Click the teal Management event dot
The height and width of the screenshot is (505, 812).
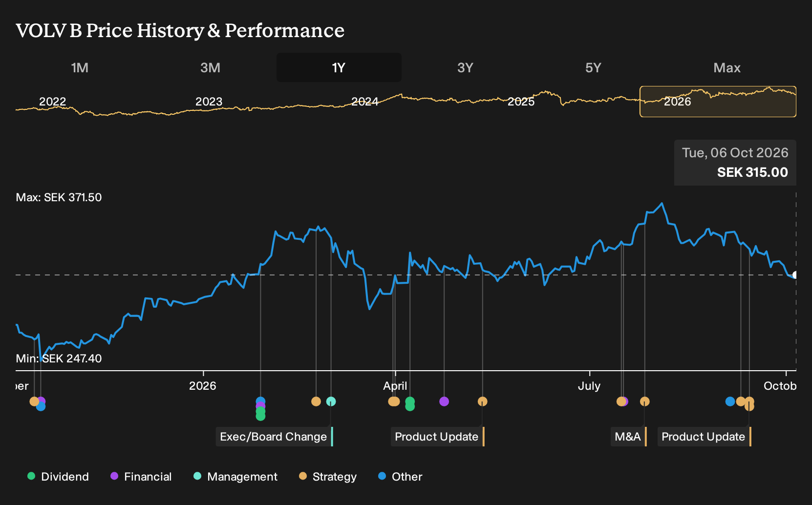(331, 401)
